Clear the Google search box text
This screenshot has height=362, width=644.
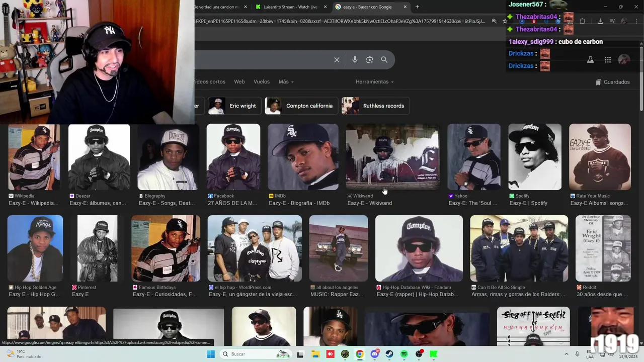click(x=337, y=60)
